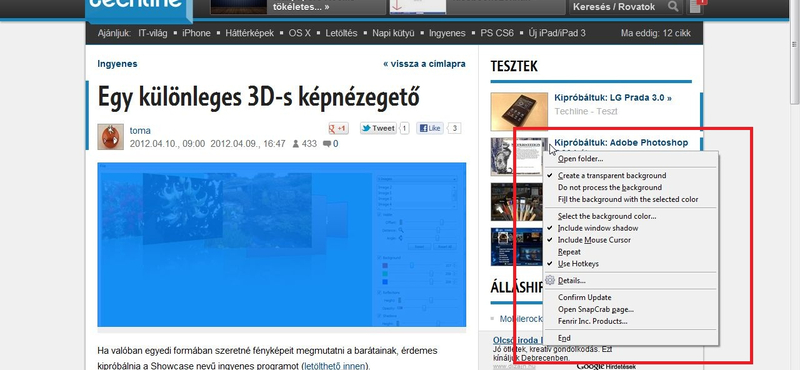Click the comment count 0 link
The width and height of the screenshot is (800, 370).
pos(336,144)
